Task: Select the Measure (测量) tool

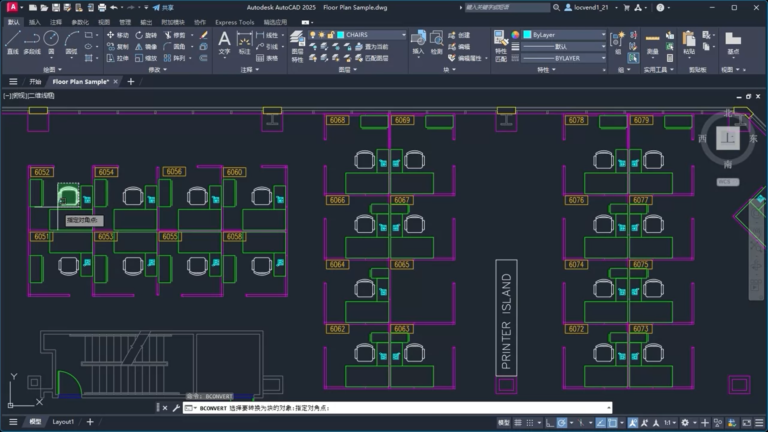Action: (x=652, y=43)
